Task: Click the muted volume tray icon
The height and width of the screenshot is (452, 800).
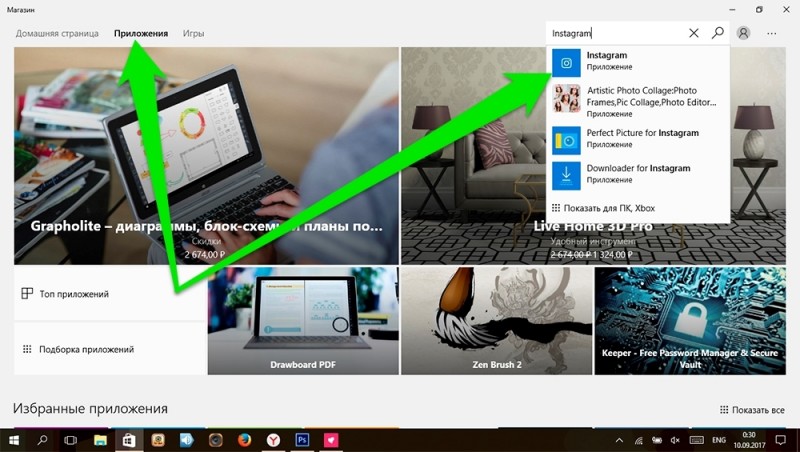Action: [675, 440]
